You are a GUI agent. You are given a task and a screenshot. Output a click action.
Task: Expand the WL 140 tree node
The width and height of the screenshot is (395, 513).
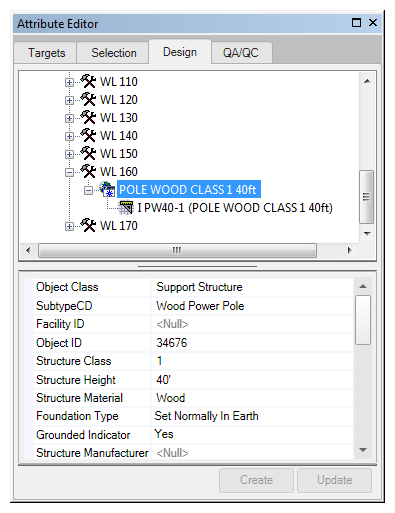point(69,136)
